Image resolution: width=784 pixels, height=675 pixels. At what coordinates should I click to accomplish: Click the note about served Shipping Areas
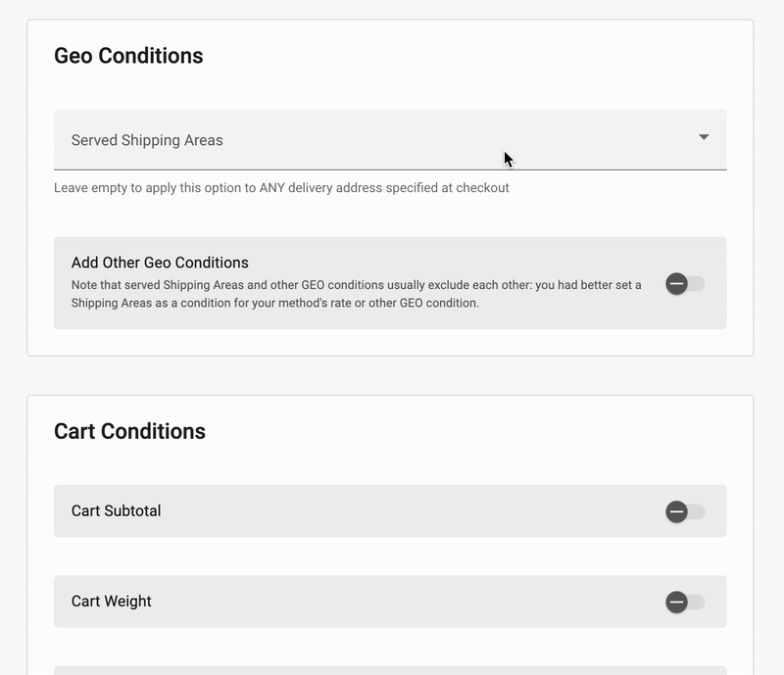356,294
